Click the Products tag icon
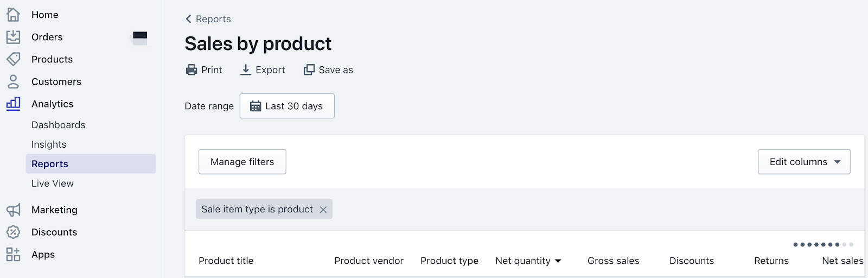The image size is (868, 278). (x=13, y=59)
